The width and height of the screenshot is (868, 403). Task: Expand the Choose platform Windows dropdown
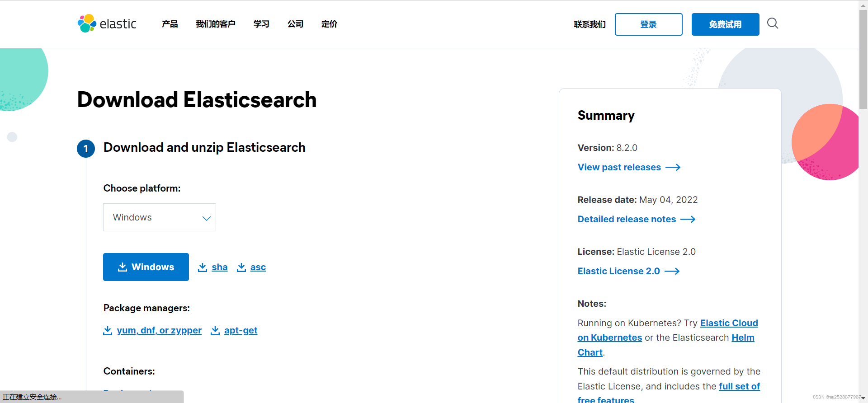tap(160, 217)
